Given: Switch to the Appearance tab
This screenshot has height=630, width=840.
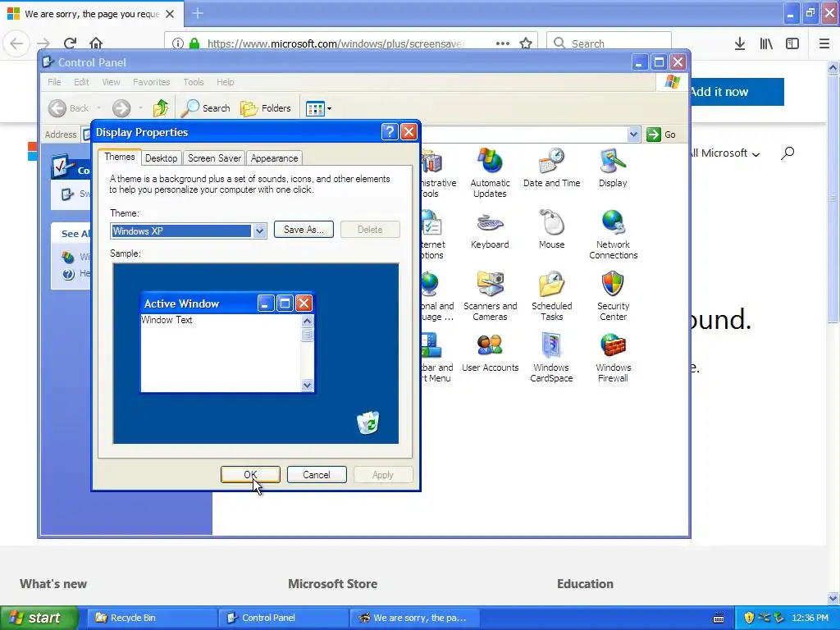Looking at the screenshot, I should pyautogui.click(x=274, y=158).
